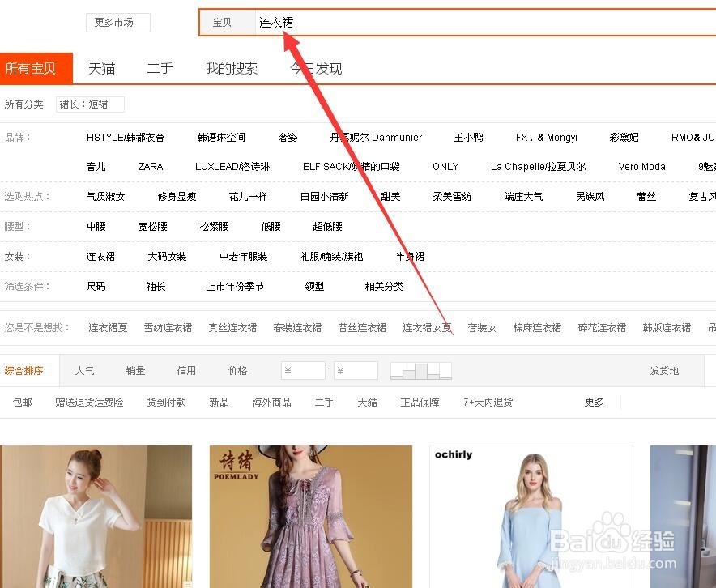This screenshot has width=716, height=588.
Task: Open the 更多市场 dropdown
Action: pyautogui.click(x=117, y=23)
